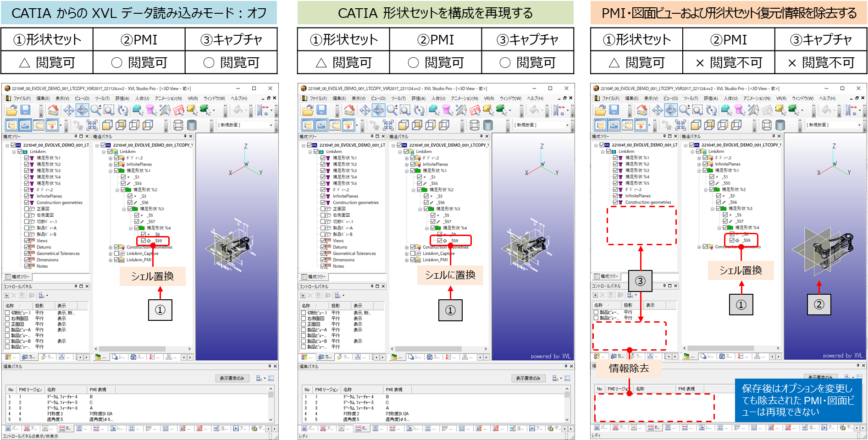Click 構造パネル horizontal scrollbar in right window
The image size is (868, 440).
pyautogui.click(x=720, y=348)
